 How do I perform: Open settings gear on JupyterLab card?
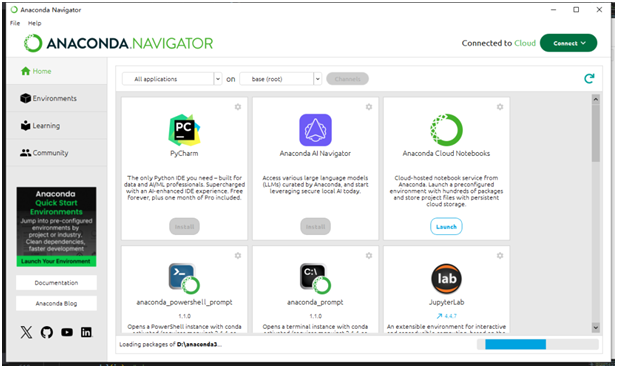click(500, 255)
